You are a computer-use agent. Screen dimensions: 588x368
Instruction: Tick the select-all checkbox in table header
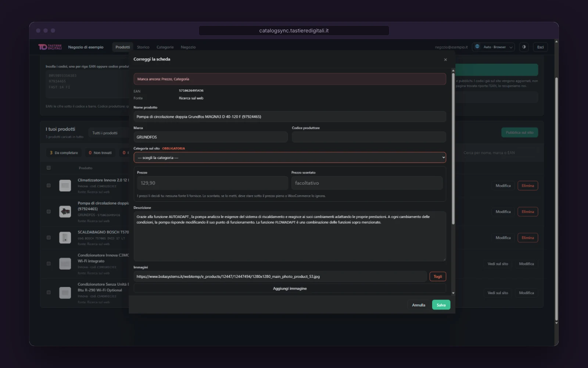pos(49,168)
